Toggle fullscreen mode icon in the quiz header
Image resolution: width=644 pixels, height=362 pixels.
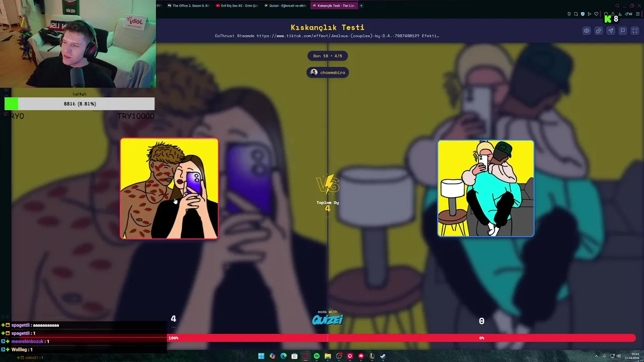635,31
